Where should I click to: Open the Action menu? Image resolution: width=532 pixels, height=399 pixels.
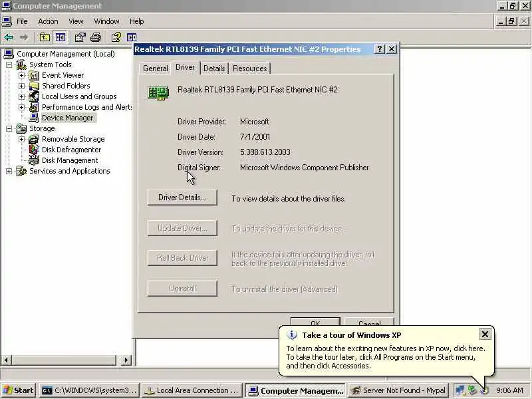click(x=48, y=21)
